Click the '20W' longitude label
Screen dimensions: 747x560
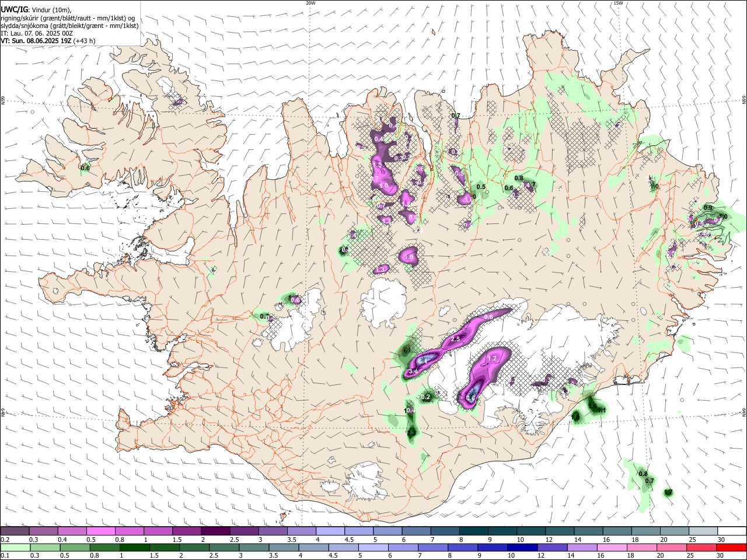310,3
